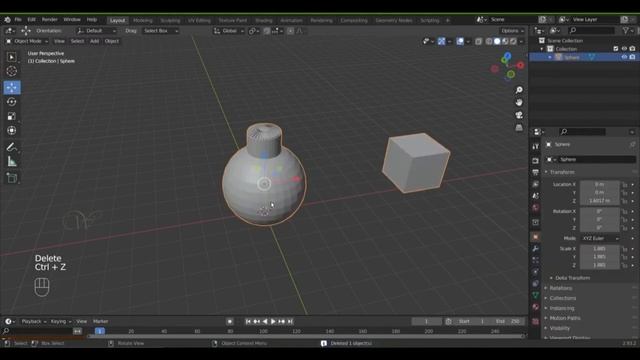Select the Move tool
The height and width of the screenshot is (360, 640).
[12, 87]
